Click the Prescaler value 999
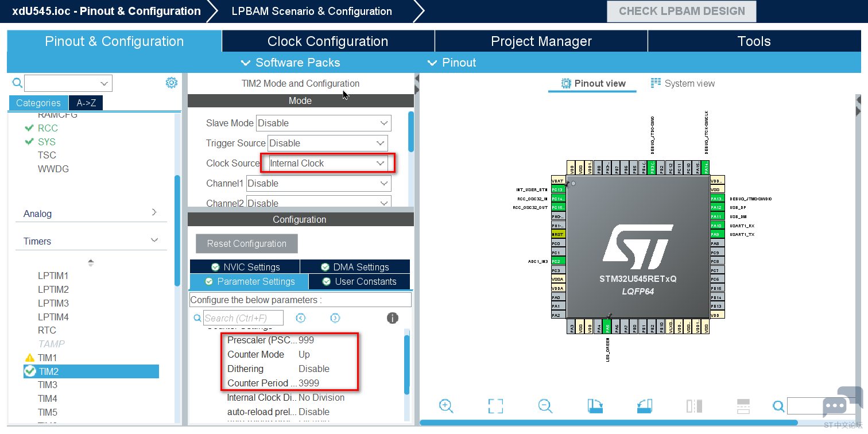 [307, 340]
